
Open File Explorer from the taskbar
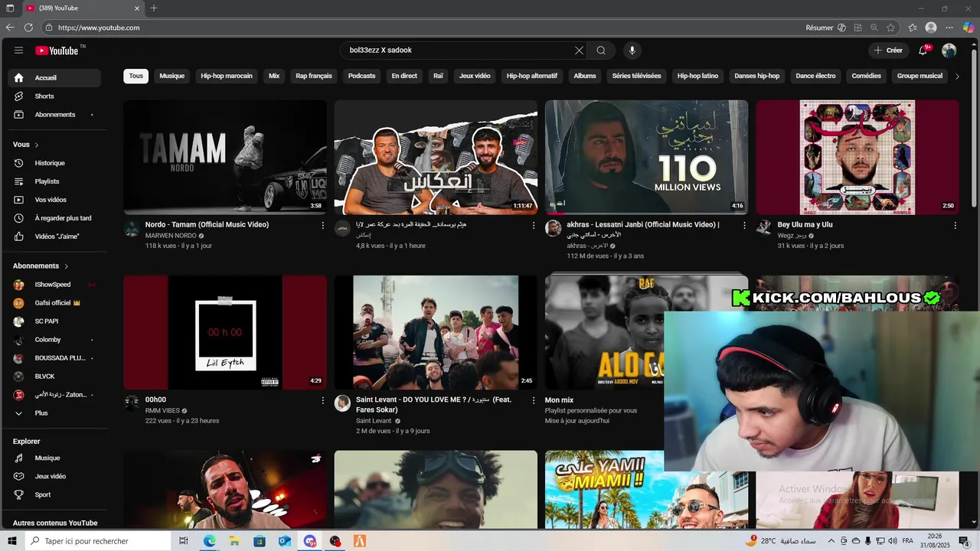(234, 541)
